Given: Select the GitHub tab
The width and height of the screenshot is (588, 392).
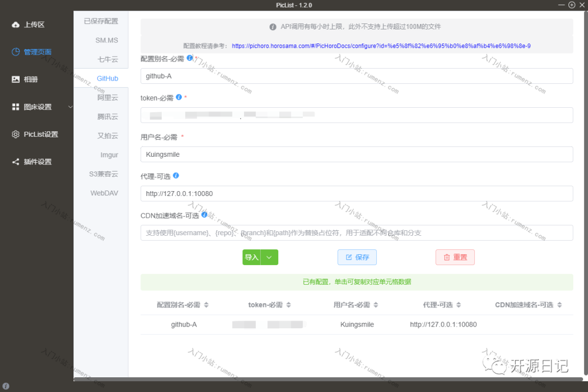Looking at the screenshot, I should point(107,78).
